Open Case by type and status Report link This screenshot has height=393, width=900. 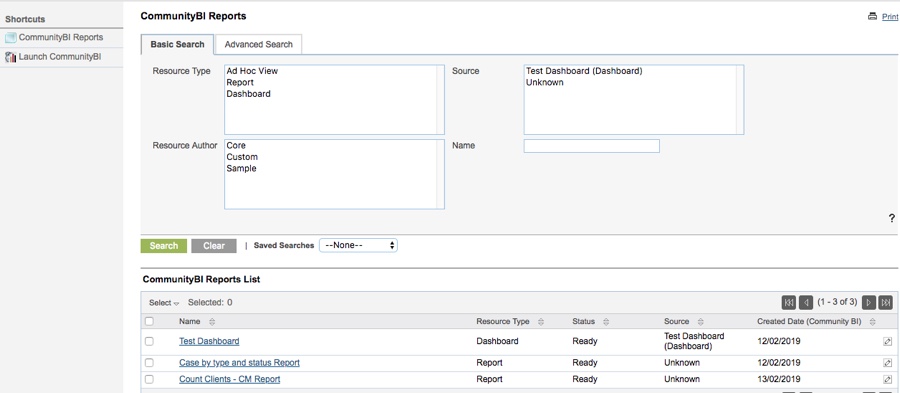coord(239,363)
